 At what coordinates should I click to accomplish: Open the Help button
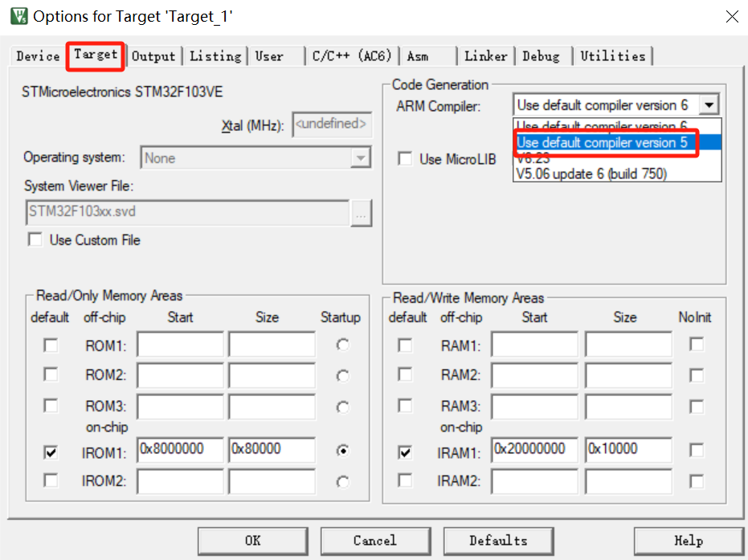click(689, 541)
